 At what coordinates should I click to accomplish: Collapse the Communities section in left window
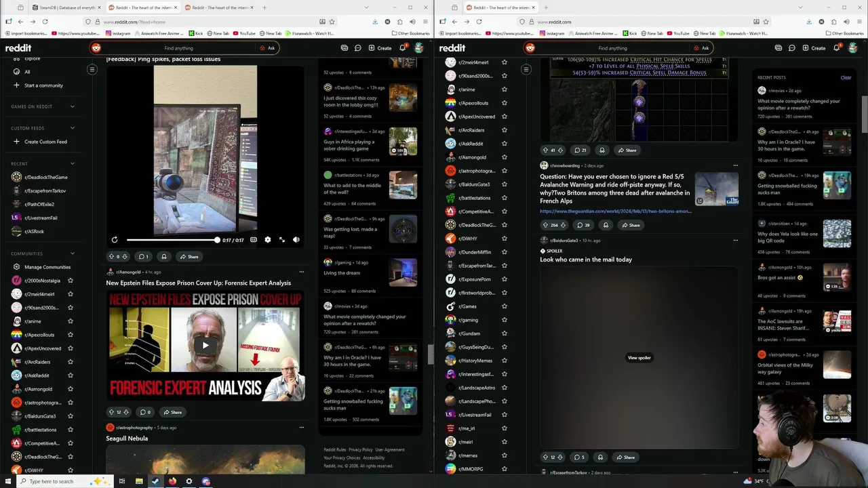73,253
